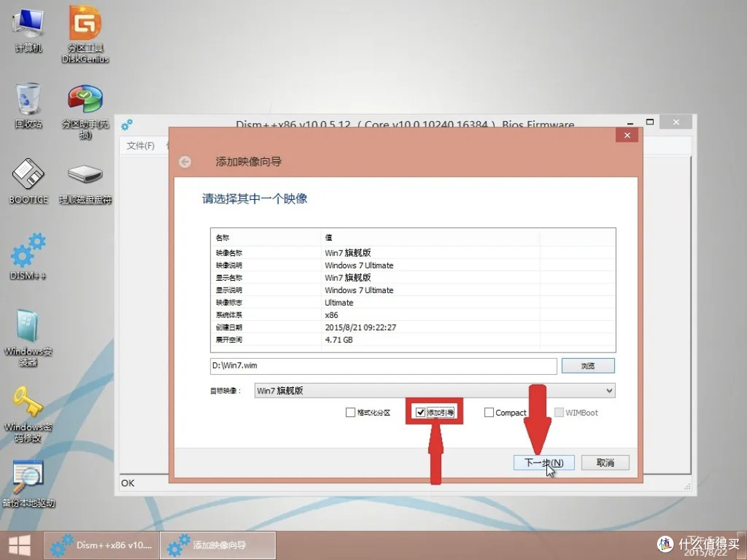This screenshot has width=747, height=560.
Task: Open the Windows安装器 desktop icon
Action: [28, 337]
